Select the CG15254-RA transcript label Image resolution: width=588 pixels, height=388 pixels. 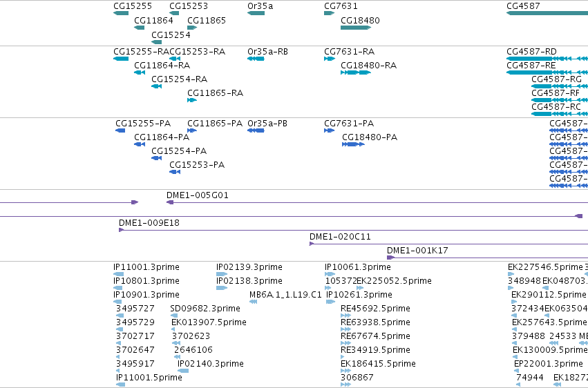(179, 79)
